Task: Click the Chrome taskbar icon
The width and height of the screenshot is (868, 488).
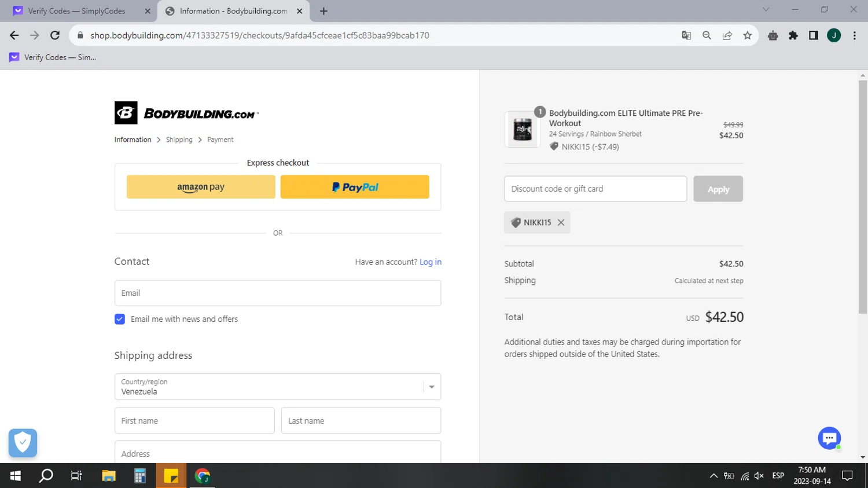Action: tap(203, 476)
